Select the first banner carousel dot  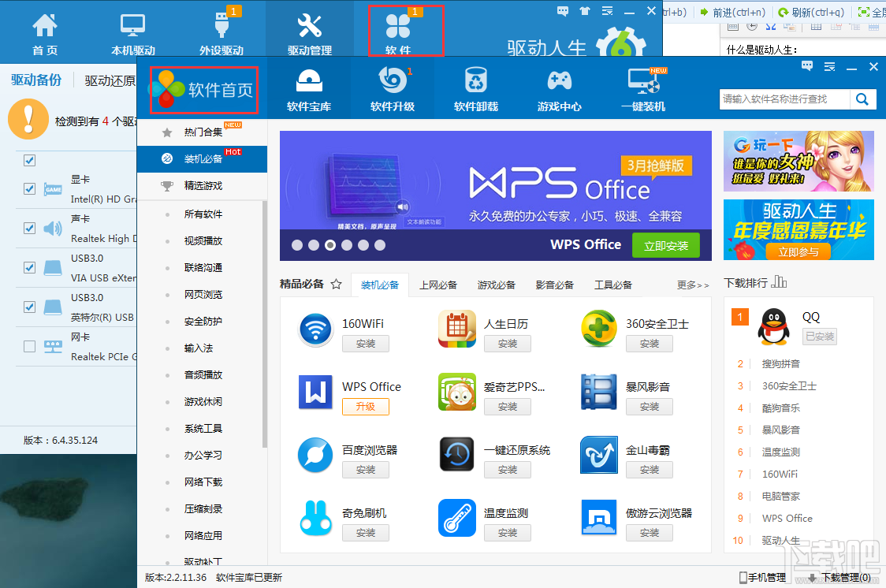tap(296, 245)
